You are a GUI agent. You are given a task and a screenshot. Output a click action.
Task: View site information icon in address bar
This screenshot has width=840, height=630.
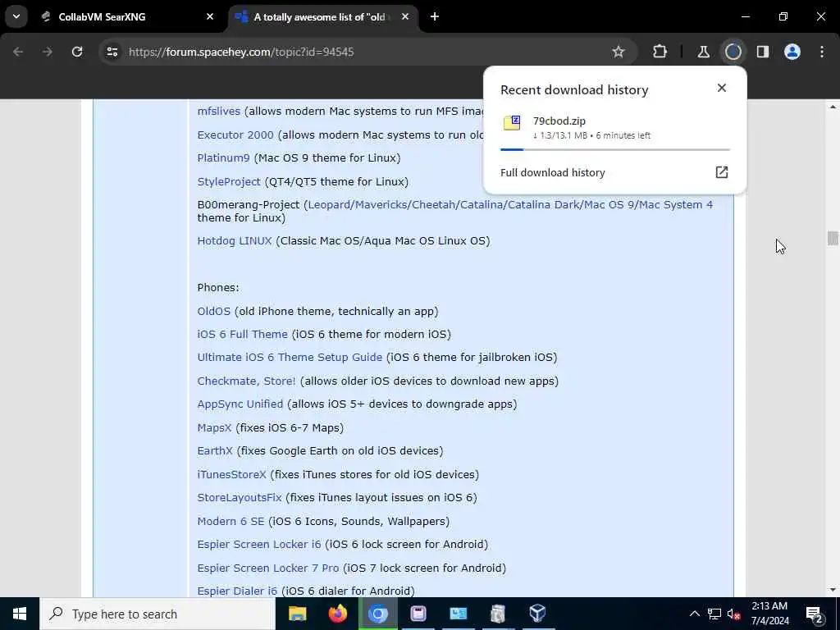112,52
